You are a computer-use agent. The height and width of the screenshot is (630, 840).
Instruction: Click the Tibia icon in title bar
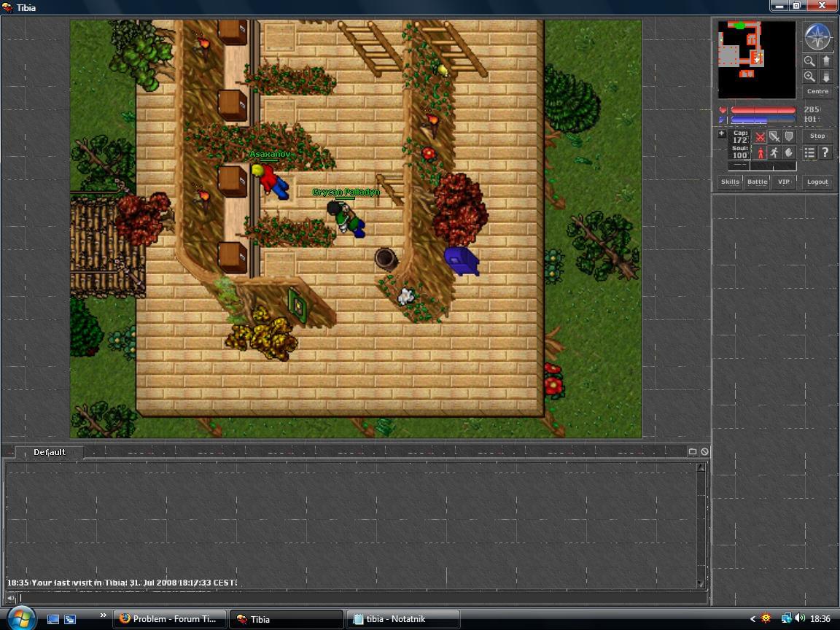(x=7, y=7)
